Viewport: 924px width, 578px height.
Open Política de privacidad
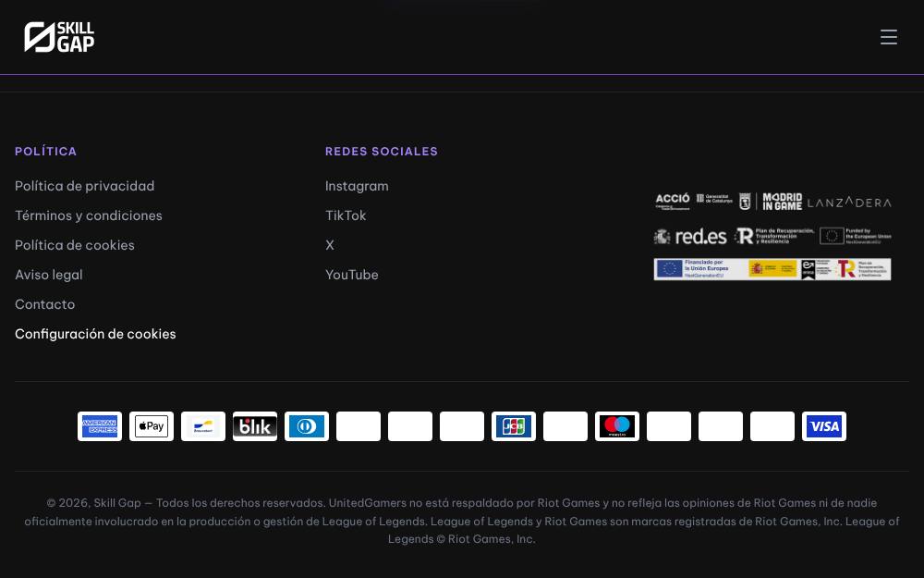click(84, 186)
